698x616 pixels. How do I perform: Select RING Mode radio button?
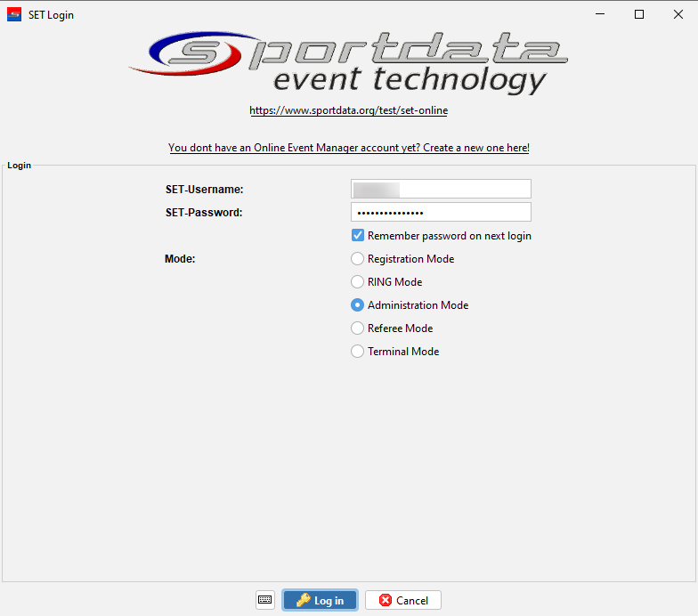(x=358, y=281)
